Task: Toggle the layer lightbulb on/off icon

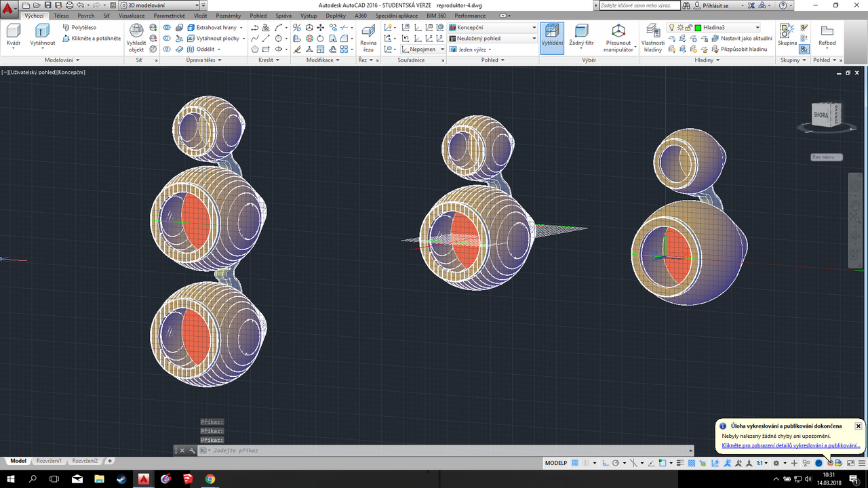Action: tap(671, 28)
